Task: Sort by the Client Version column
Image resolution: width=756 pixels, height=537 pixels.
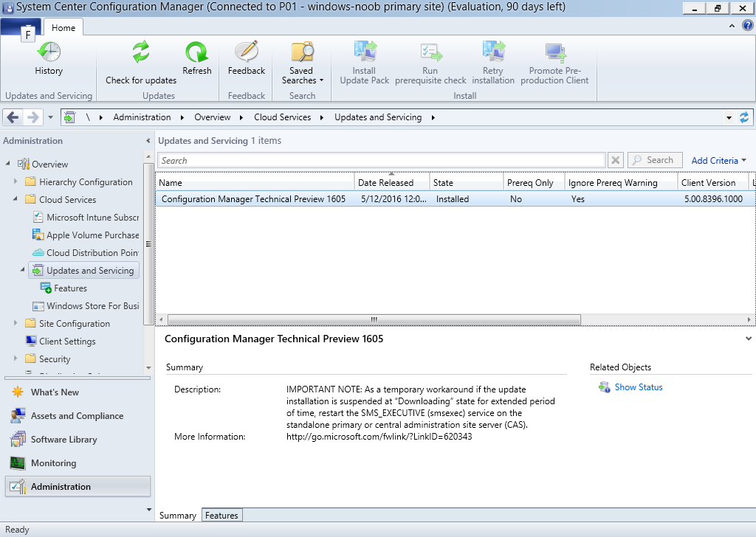Action: (x=713, y=182)
